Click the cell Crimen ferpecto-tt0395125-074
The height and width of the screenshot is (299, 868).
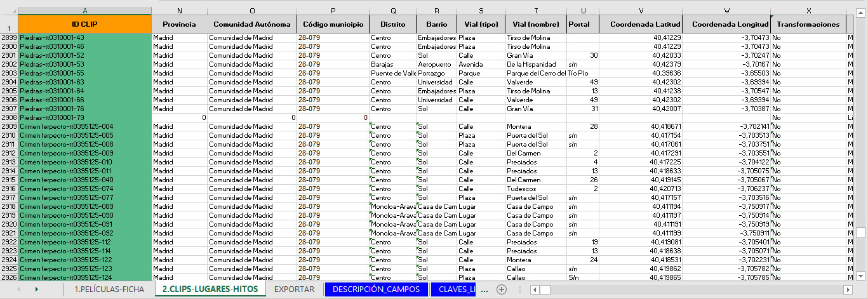point(85,189)
